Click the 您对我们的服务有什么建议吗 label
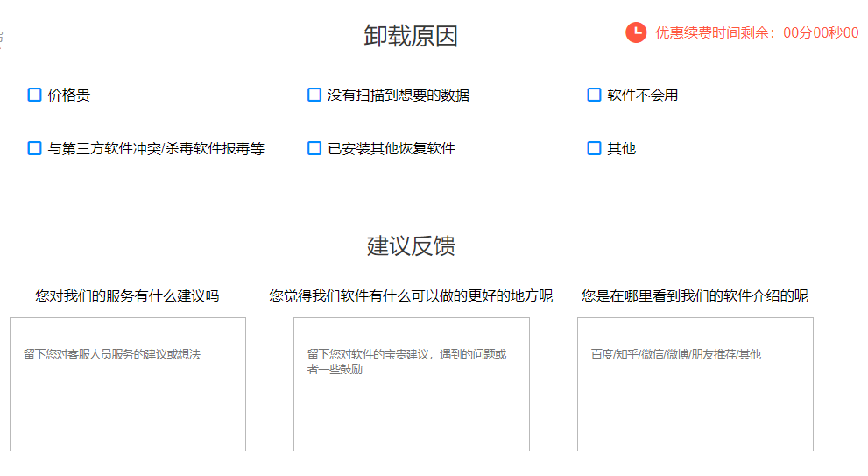868x476 pixels. [x=127, y=296]
